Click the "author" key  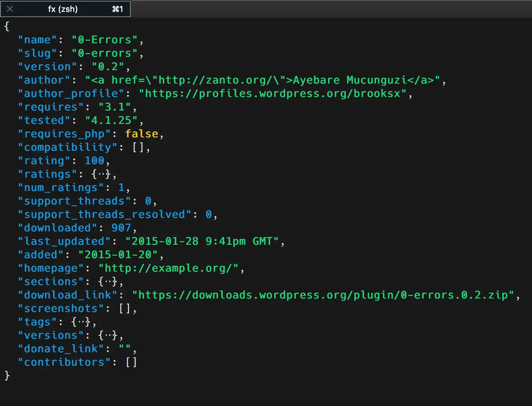coord(44,80)
